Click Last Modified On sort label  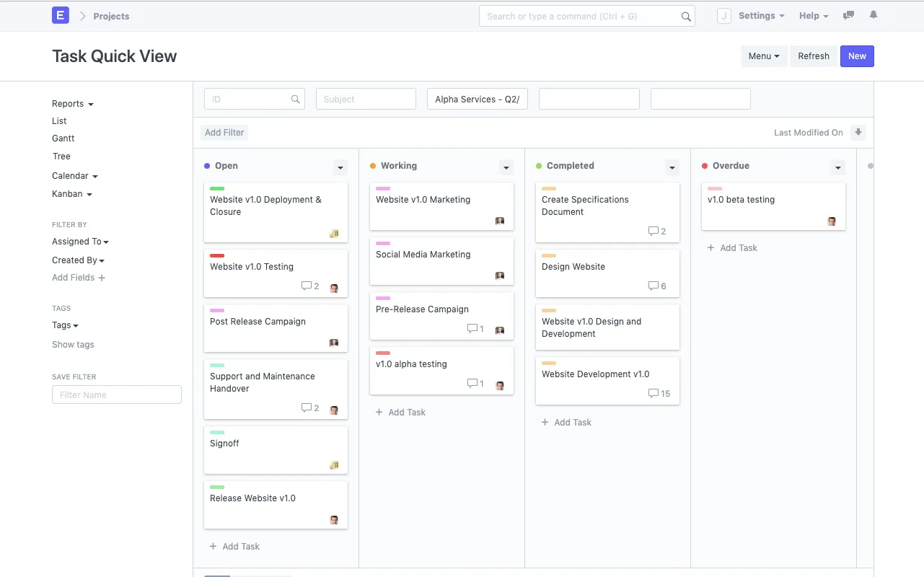tap(809, 133)
